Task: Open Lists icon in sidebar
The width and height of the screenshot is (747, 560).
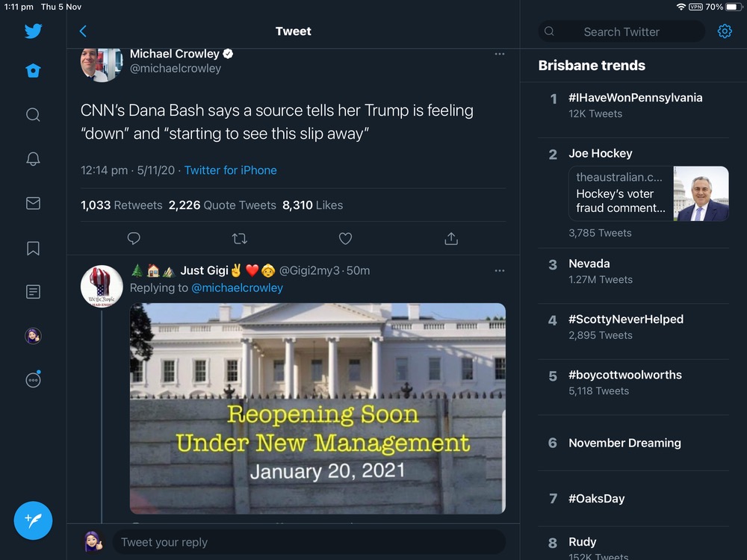Action: [33, 292]
